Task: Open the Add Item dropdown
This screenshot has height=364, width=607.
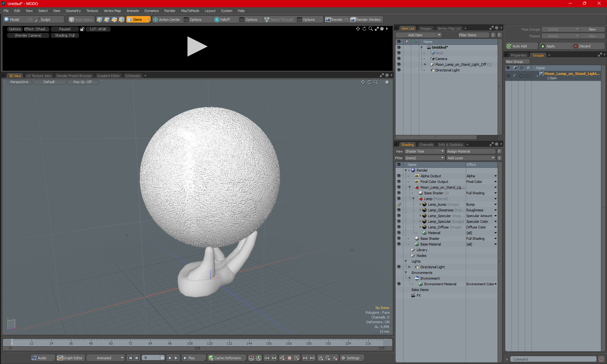Action: [439, 35]
